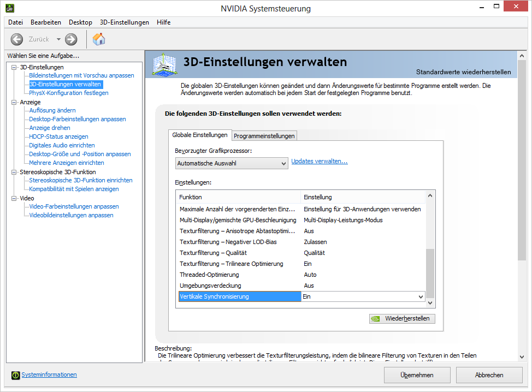
Task: Select 3D-Einstellungen verwalten in tree
Action: pyautogui.click(x=65, y=84)
